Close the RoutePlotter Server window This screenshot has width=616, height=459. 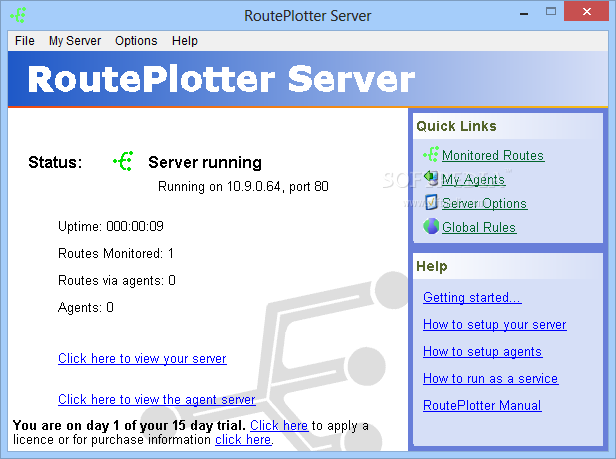(587, 11)
